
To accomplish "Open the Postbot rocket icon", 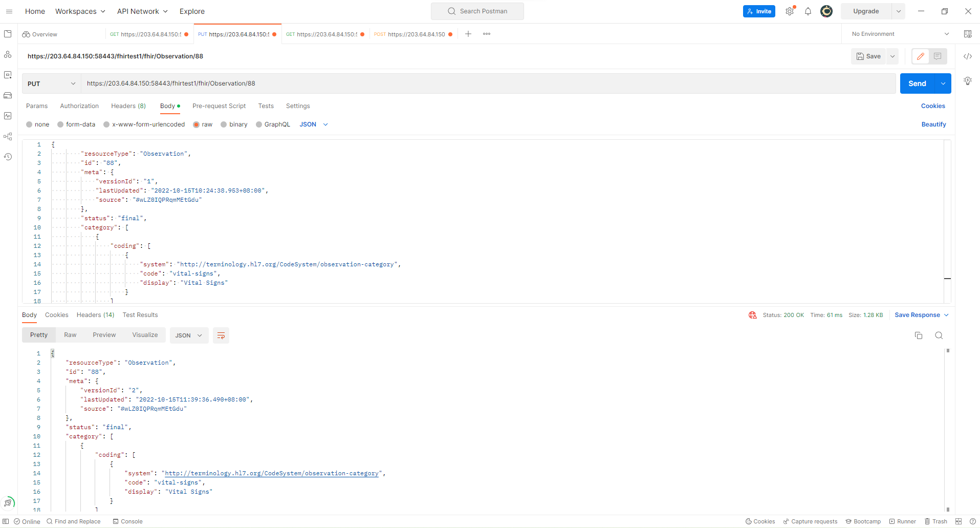I will coord(8,502).
